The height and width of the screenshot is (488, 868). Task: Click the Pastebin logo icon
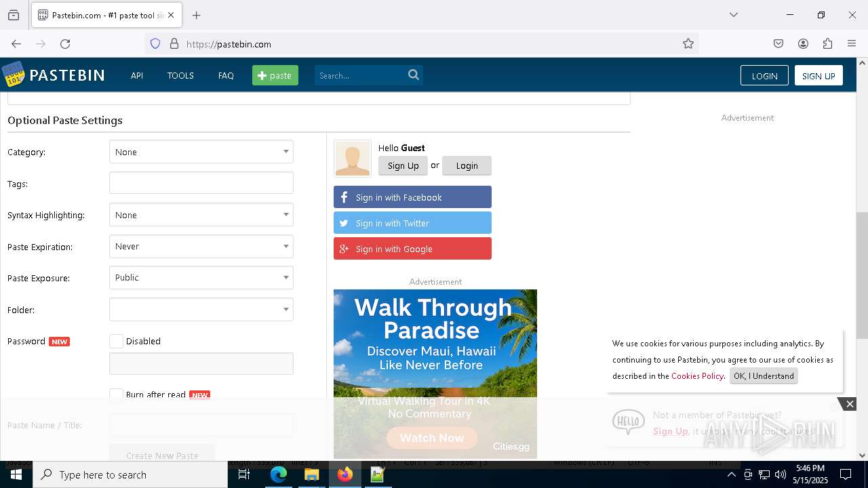[13, 75]
